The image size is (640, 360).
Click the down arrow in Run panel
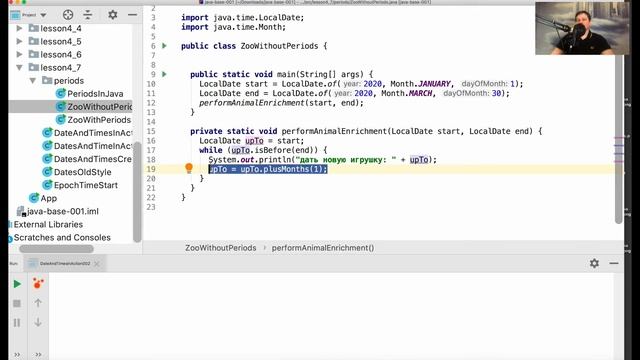tap(38, 322)
